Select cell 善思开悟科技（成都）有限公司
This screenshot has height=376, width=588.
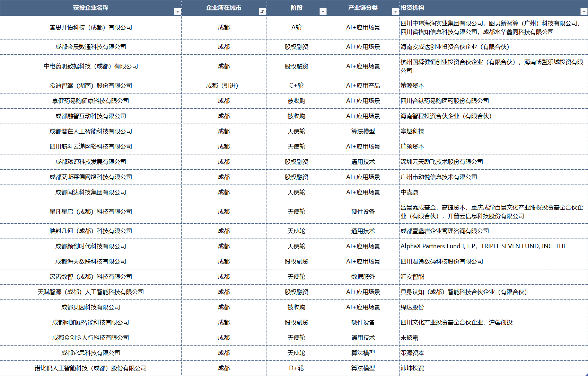coord(90,27)
